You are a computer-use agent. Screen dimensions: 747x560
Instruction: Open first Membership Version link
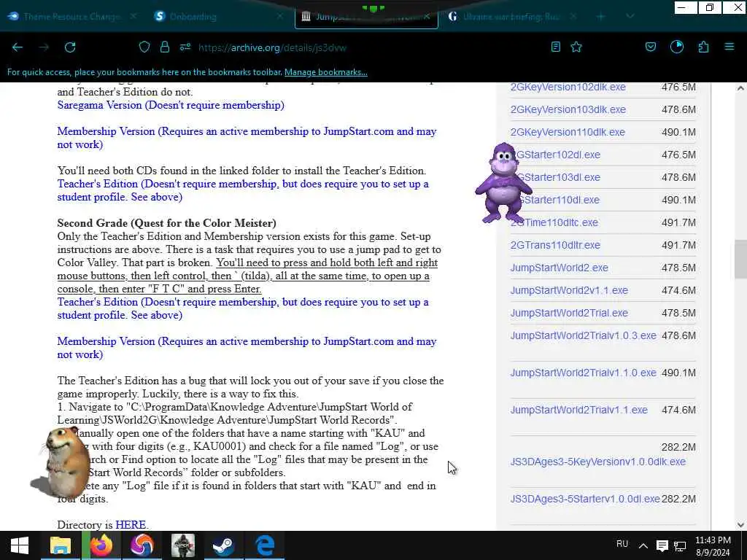(x=247, y=138)
